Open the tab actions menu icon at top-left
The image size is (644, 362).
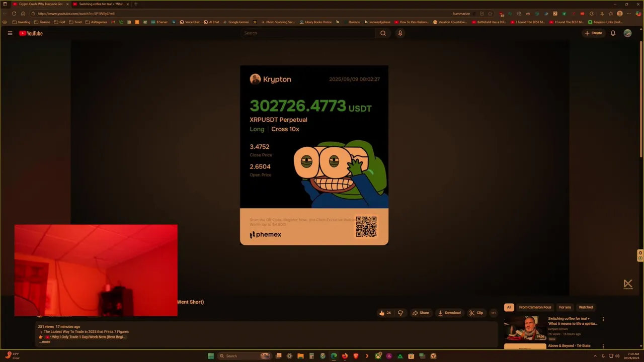[x=5, y=4]
